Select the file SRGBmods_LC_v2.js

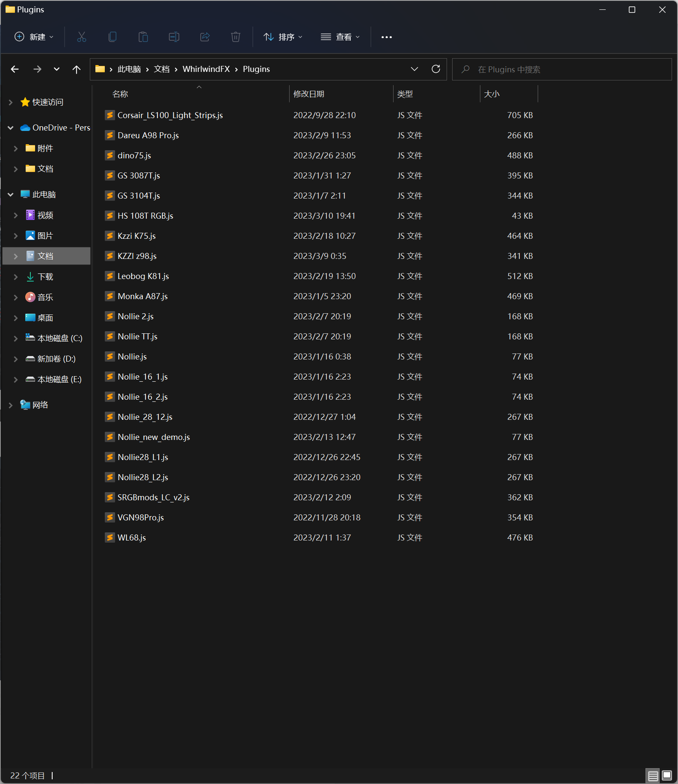[154, 497]
